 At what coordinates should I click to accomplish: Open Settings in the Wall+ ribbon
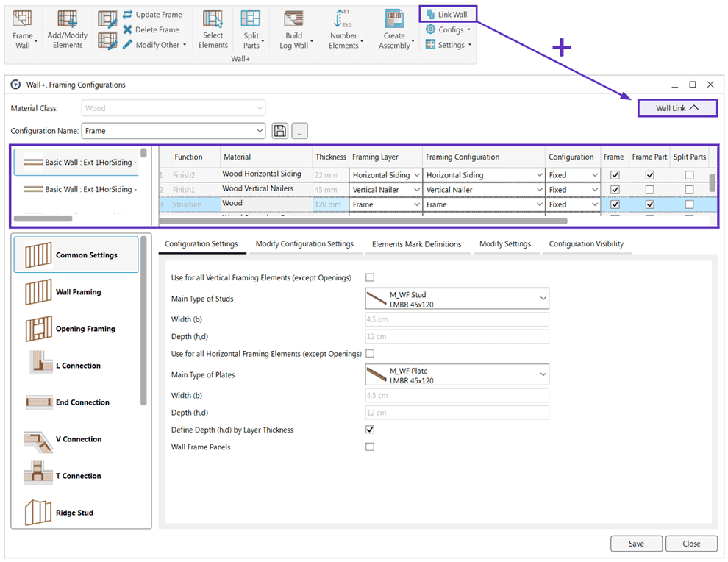tap(448, 45)
